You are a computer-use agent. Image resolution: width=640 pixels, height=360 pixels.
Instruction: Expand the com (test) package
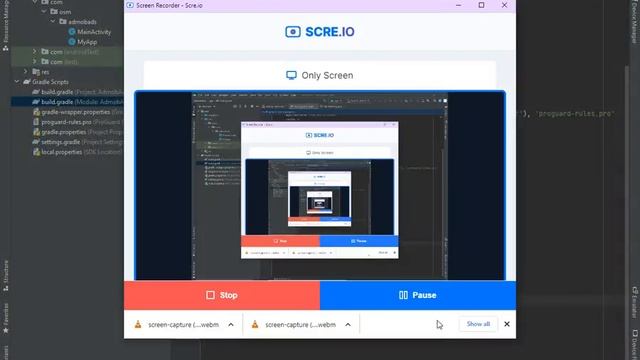34,62
